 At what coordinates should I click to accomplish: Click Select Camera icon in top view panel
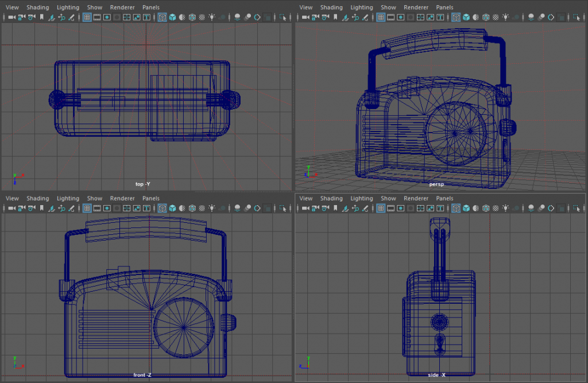[x=11, y=17]
